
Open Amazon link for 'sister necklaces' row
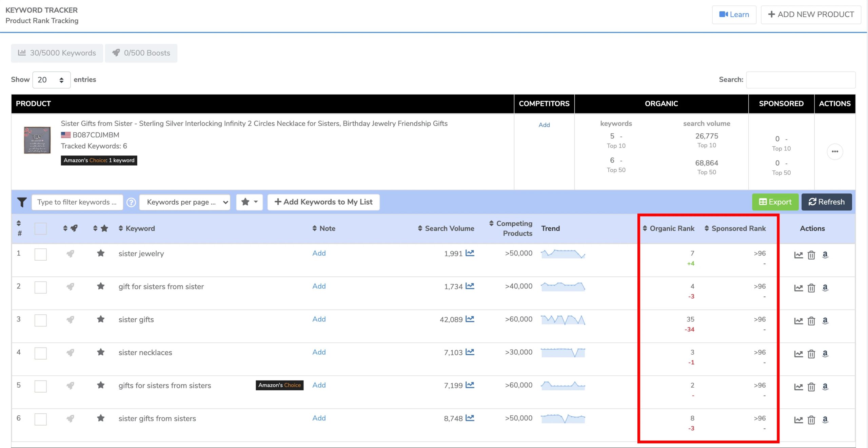tap(825, 354)
